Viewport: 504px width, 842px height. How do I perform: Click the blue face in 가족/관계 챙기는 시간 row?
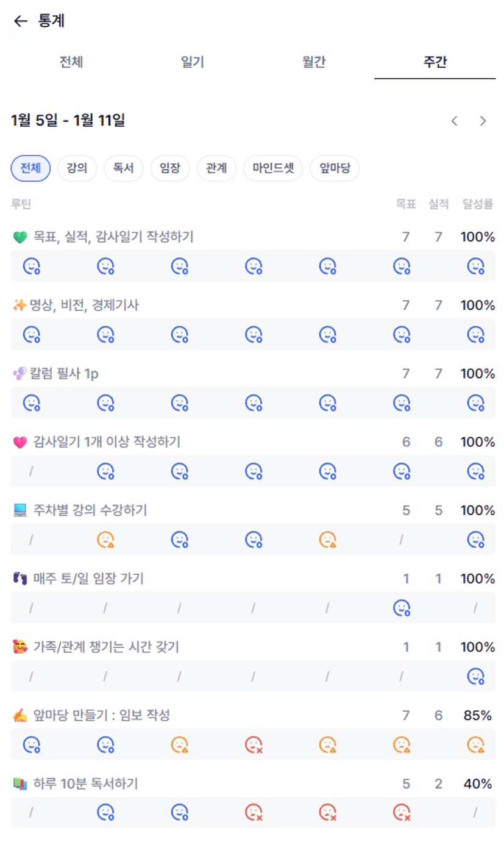[x=475, y=676]
